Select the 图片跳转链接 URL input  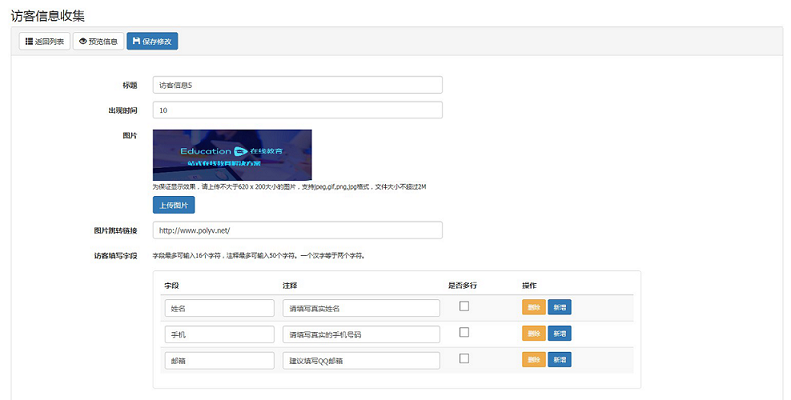[297, 230]
